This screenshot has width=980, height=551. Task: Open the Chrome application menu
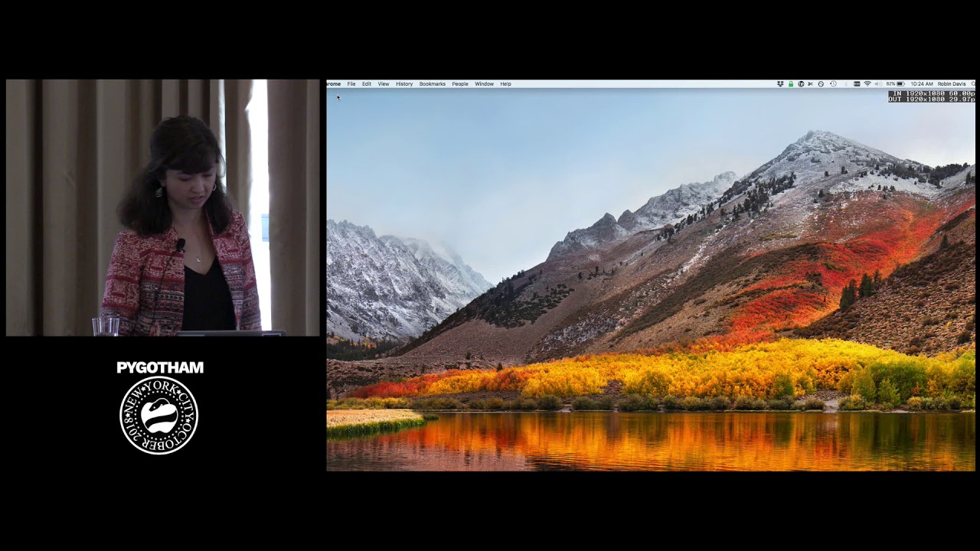click(x=334, y=83)
